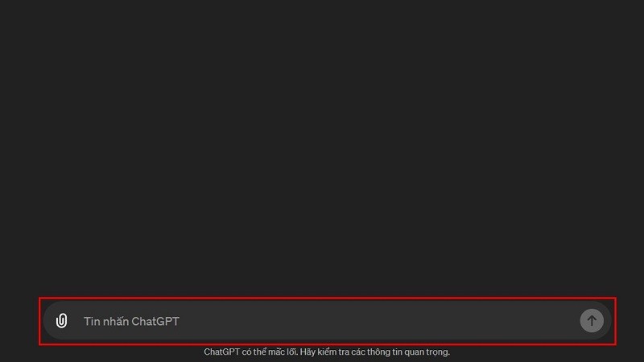Choose the attachment icon left of 'Tin nhắn ChatGPT'
Screen dimensions: 644x362
(x=62, y=320)
